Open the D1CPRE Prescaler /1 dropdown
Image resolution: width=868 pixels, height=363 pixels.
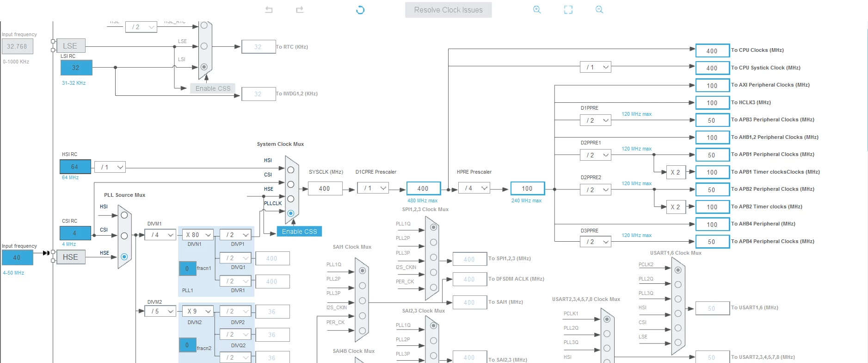[373, 188]
